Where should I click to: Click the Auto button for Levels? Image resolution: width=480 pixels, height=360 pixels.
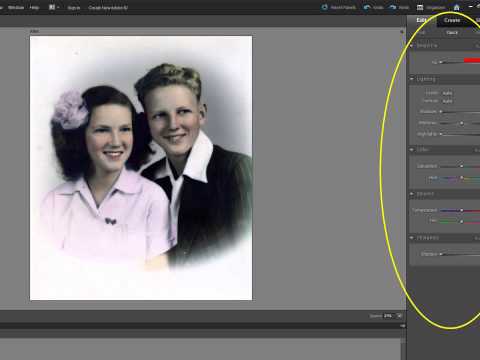[447, 93]
